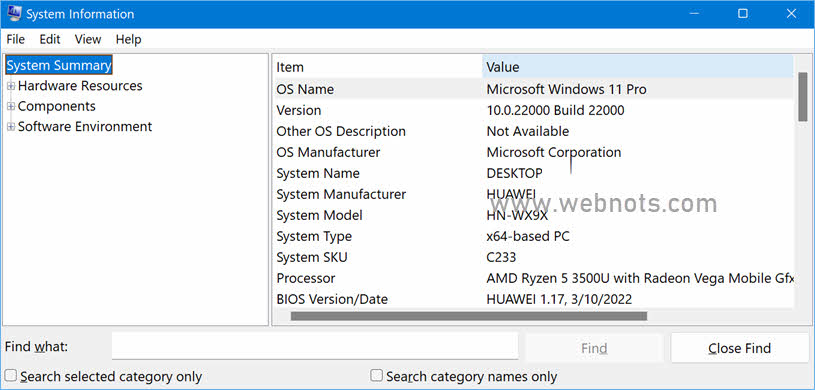Select the Software Environment tree item
This screenshot has width=815, height=390.
pos(85,127)
